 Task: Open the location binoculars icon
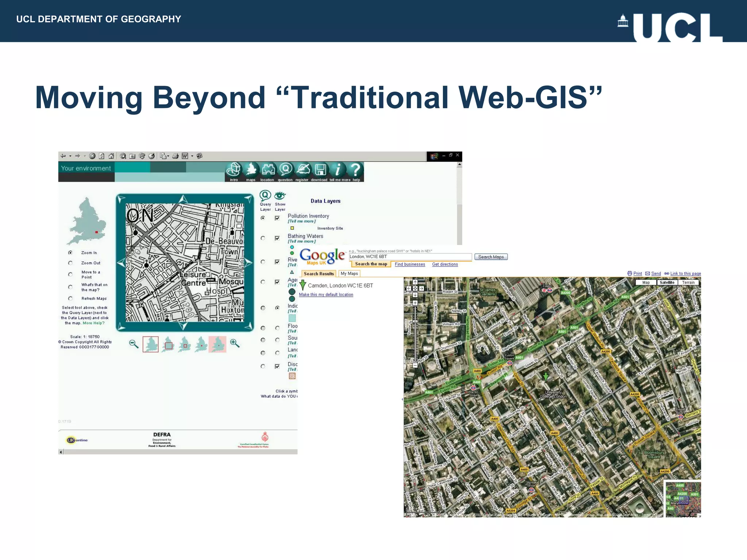click(x=268, y=170)
